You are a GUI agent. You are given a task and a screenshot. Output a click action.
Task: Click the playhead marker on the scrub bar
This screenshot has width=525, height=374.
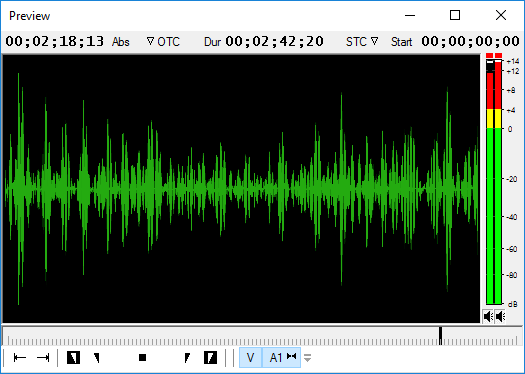click(441, 336)
